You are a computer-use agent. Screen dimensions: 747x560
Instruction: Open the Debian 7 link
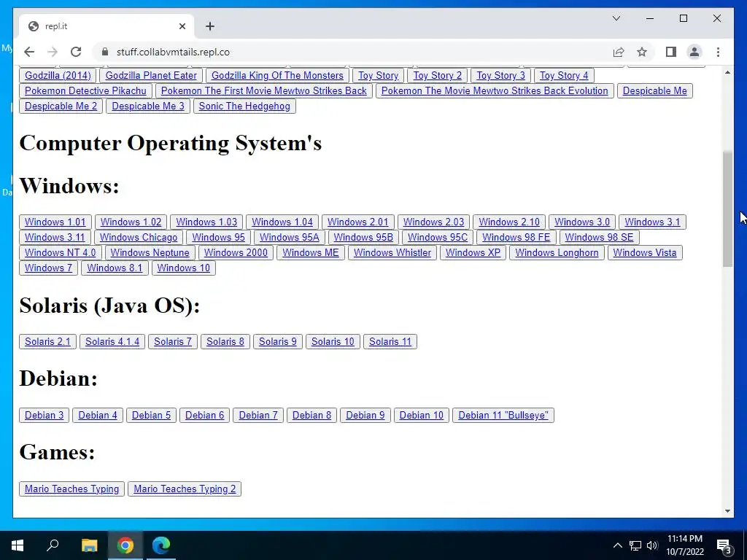258,415
